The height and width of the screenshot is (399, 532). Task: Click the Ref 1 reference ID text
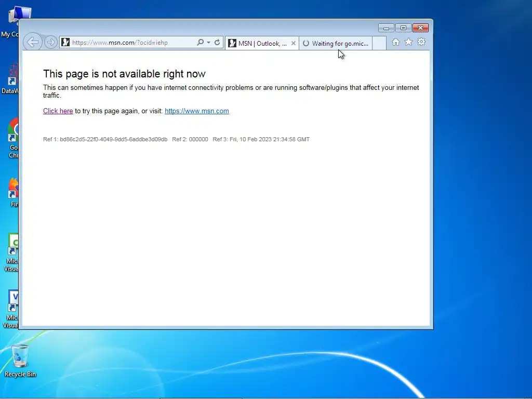coord(105,139)
